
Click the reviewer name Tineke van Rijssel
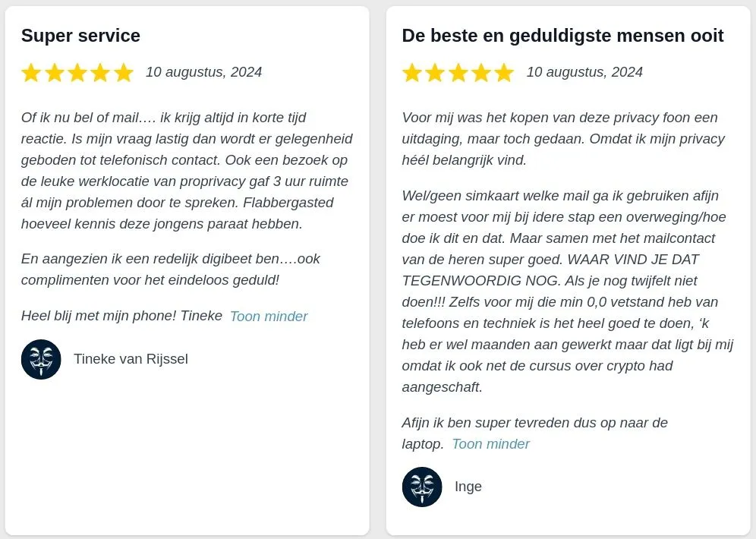click(131, 359)
